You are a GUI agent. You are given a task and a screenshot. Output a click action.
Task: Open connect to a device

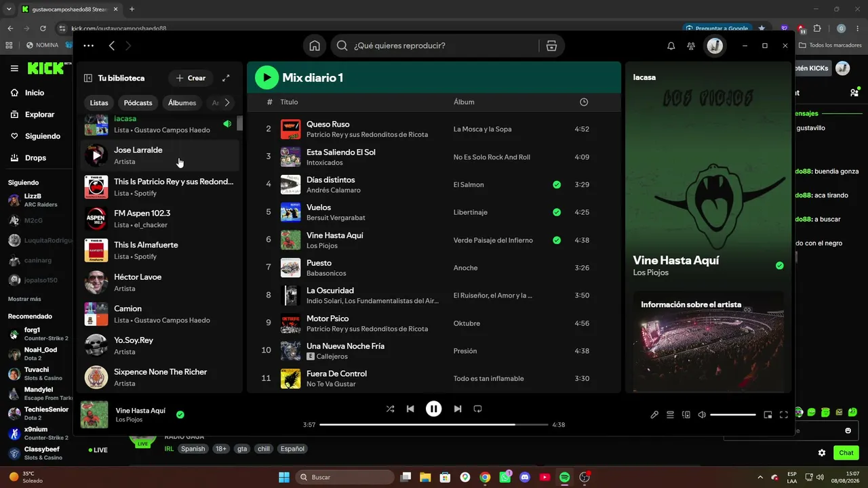[686, 415]
